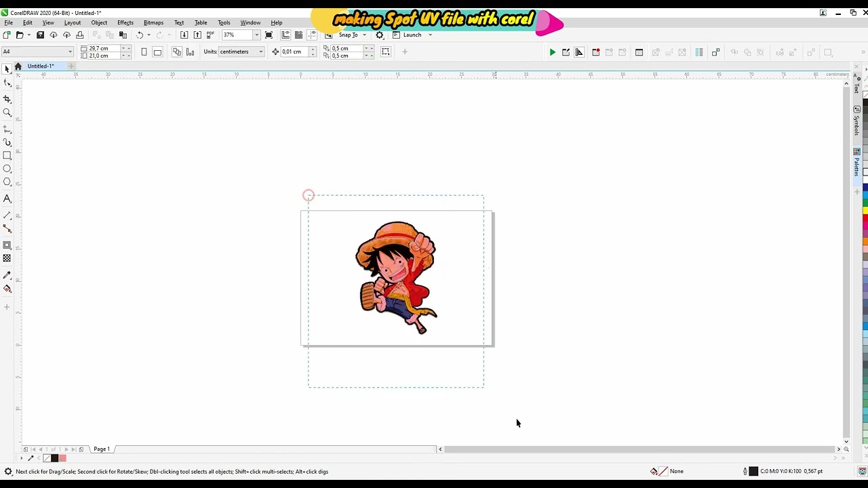Click the horizontal scrollbar
The height and width of the screenshot is (488, 868).
[640, 449]
